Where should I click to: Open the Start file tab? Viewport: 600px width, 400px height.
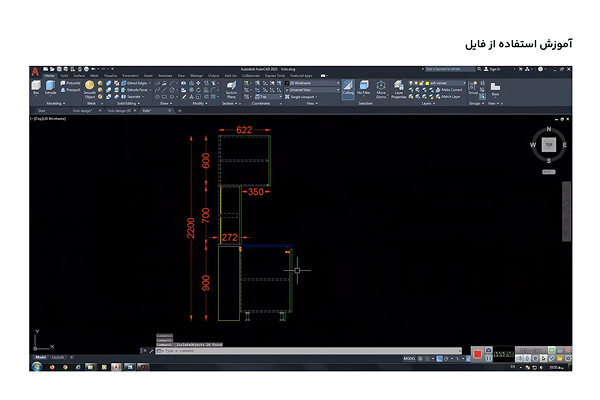(42, 111)
